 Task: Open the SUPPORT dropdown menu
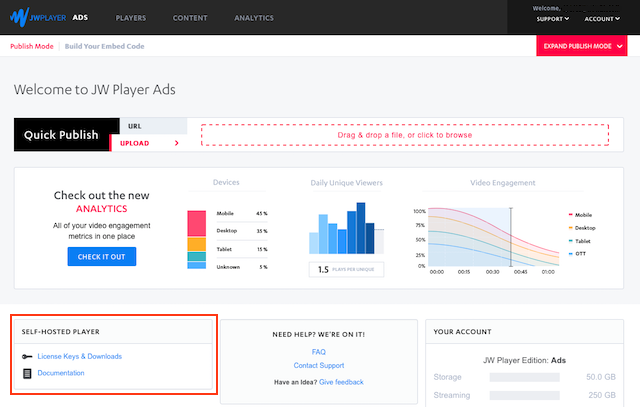[x=553, y=18]
